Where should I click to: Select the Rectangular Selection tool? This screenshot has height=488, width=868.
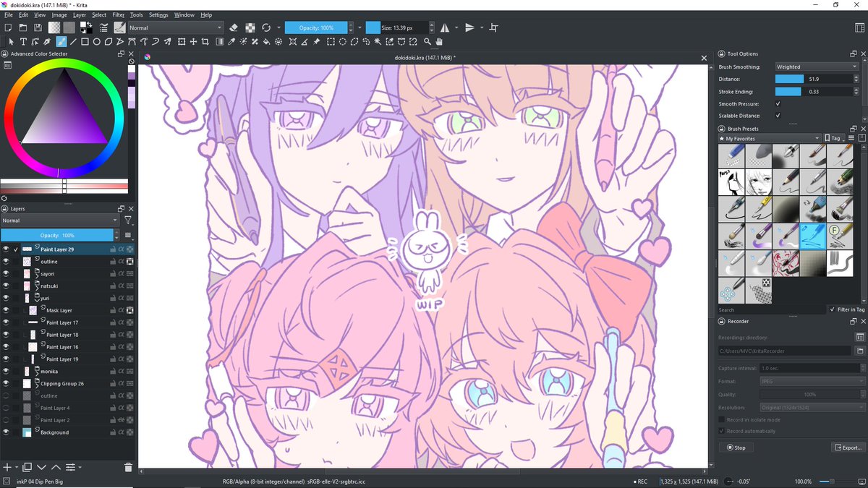[330, 41]
